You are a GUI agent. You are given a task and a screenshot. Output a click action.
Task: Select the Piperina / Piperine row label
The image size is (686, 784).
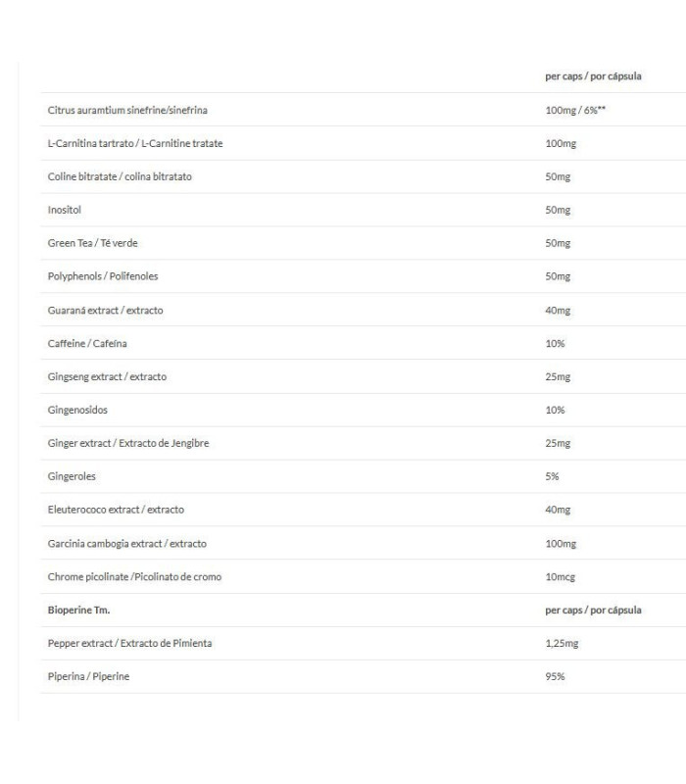(89, 676)
